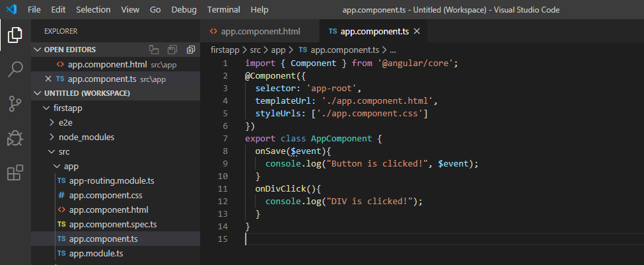The image size is (644, 265).
Task: Open the View menu
Action: pos(129,9)
